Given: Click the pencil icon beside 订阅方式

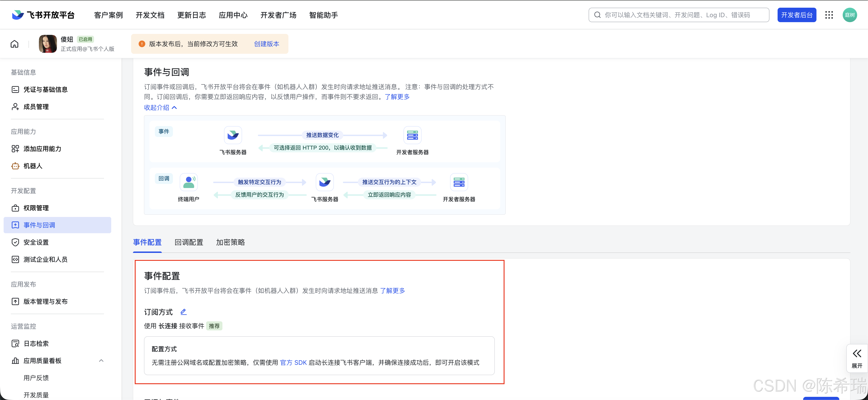Looking at the screenshot, I should [x=183, y=312].
